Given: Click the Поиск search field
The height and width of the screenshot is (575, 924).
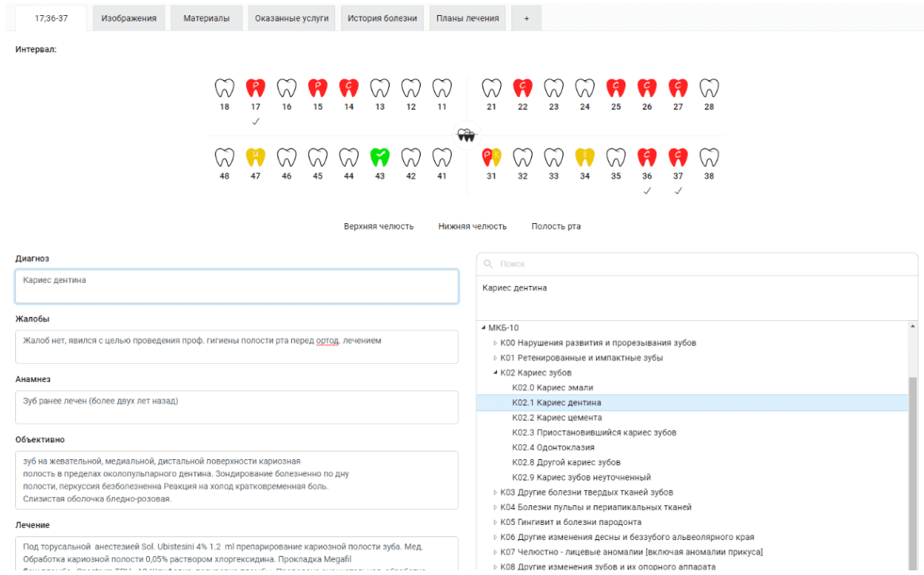Looking at the screenshot, I should (699, 264).
